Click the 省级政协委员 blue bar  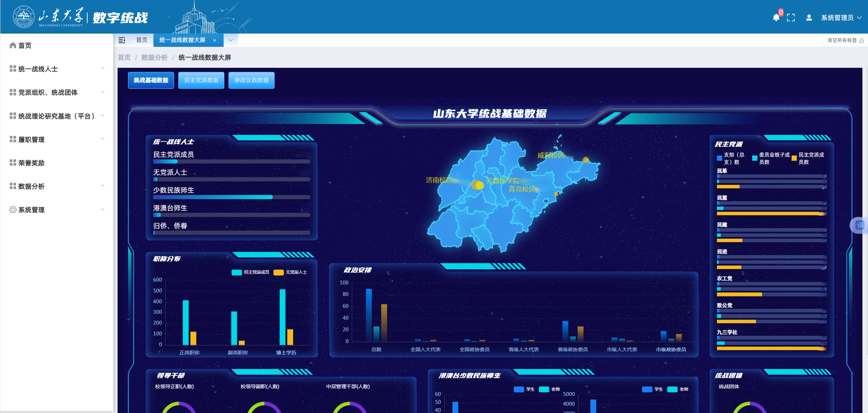[x=565, y=331]
